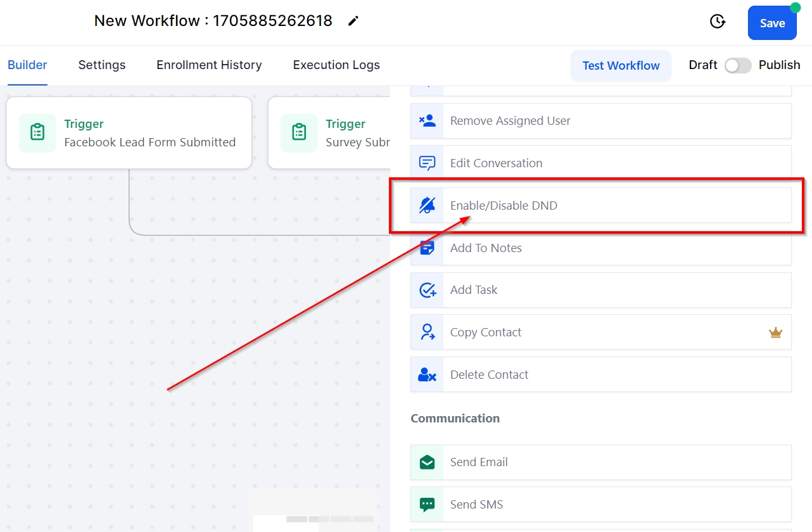The image size is (812, 532).
Task: Open the Survey Submitted trigger card
Action: pyautogui.click(x=329, y=133)
